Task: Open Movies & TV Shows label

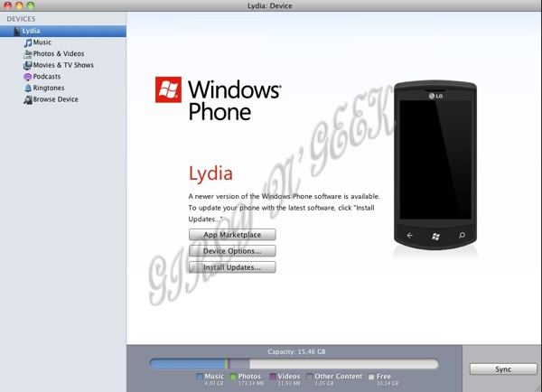Action: click(x=63, y=65)
